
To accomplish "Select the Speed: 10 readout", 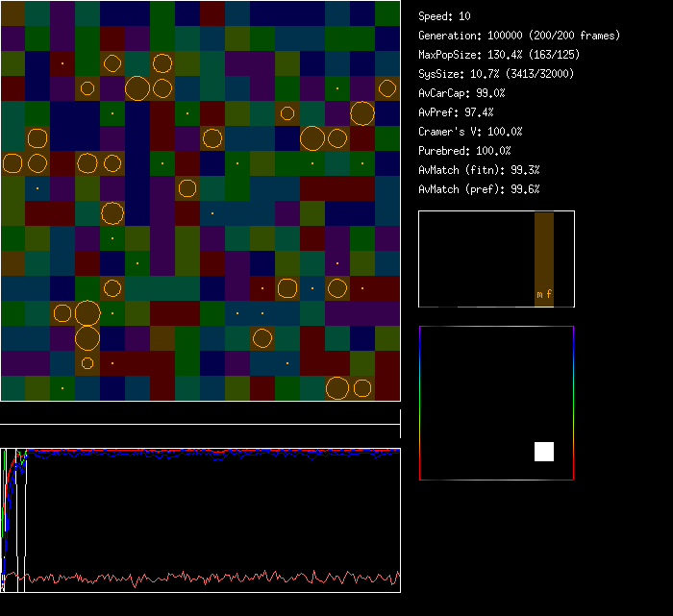I will coord(444,16).
